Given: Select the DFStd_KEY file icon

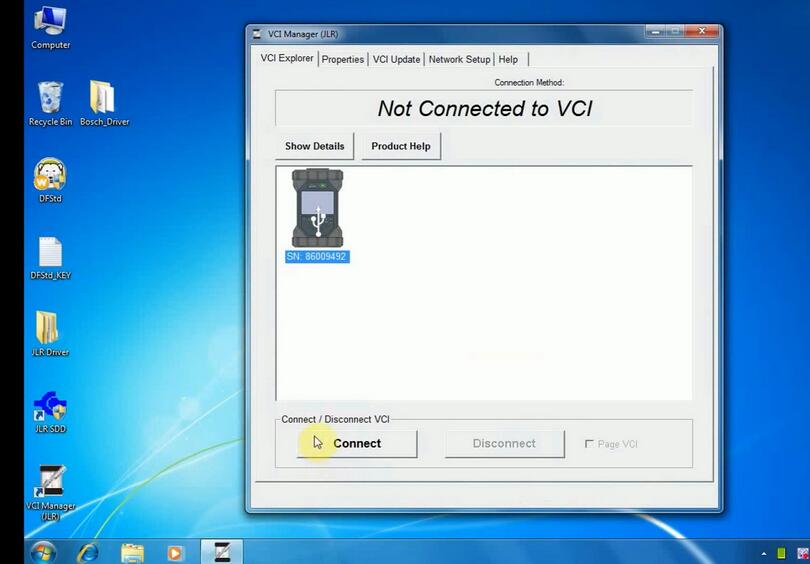Looking at the screenshot, I should 50,258.
